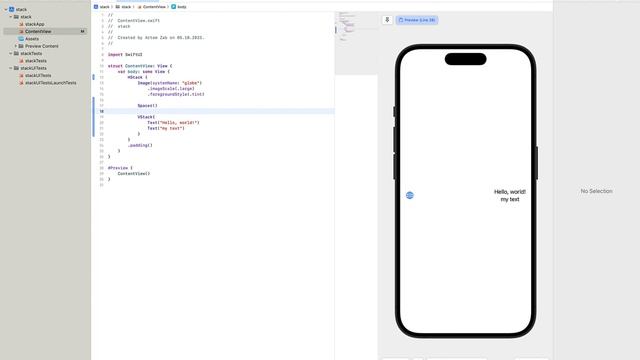Click the .padding() modifier line
Viewport: 640px width, 360px height.
(140, 145)
